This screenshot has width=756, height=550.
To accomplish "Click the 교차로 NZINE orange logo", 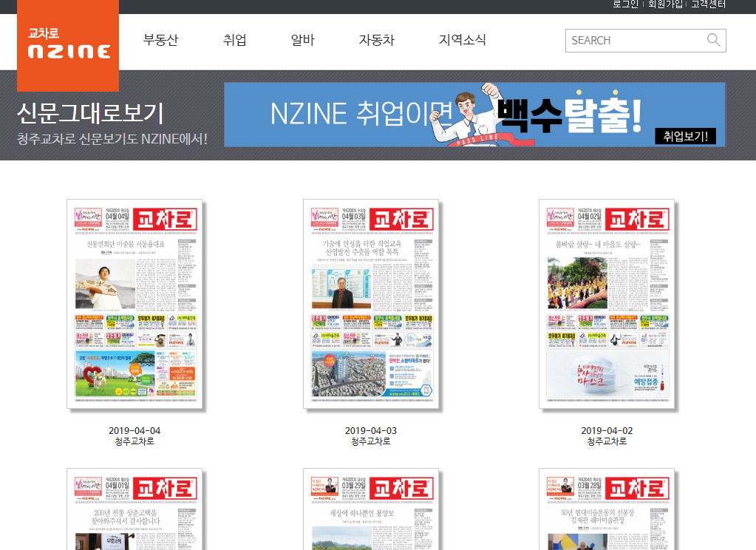I will coord(68,45).
